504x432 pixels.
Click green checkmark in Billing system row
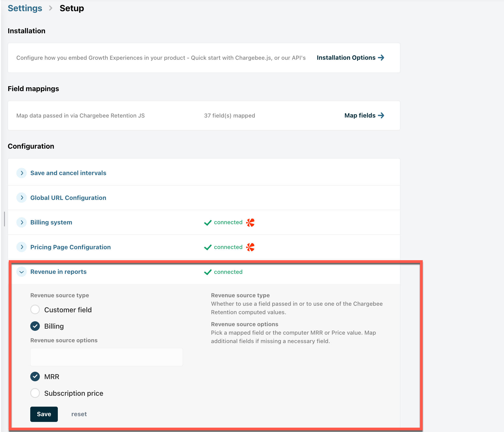208,223
